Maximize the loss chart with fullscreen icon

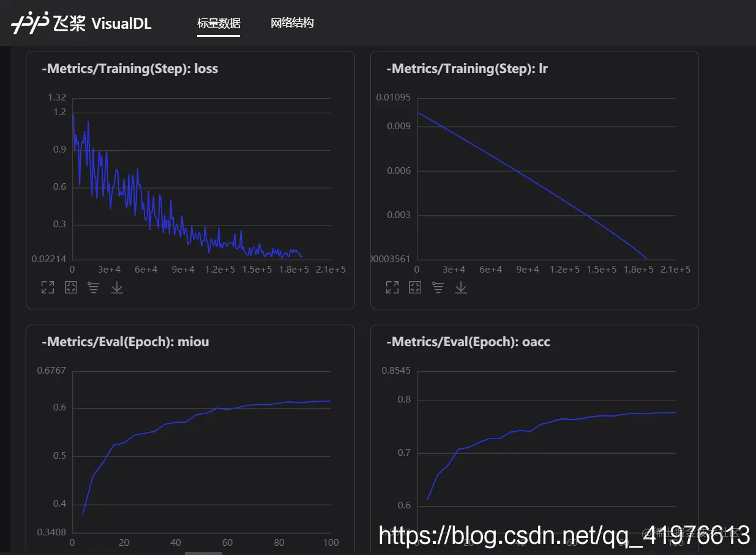[48, 287]
